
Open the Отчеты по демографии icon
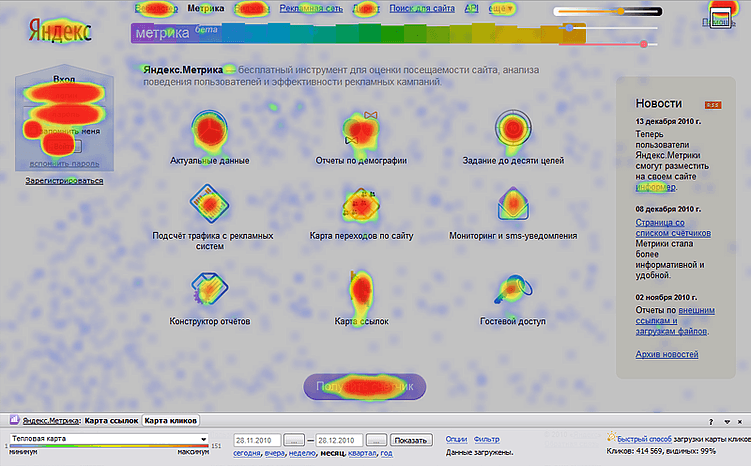pyautogui.click(x=361, y=128)
